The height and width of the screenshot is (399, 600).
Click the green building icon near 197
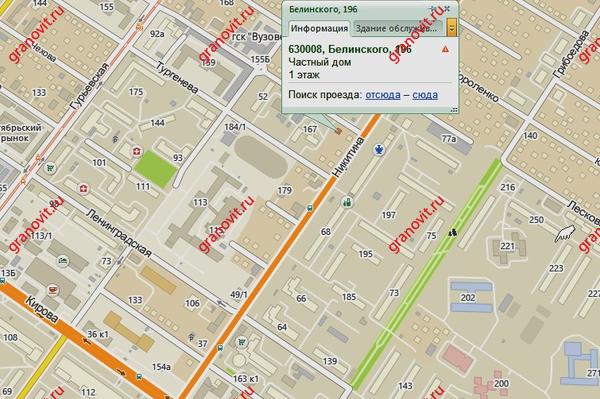point(347,202)
